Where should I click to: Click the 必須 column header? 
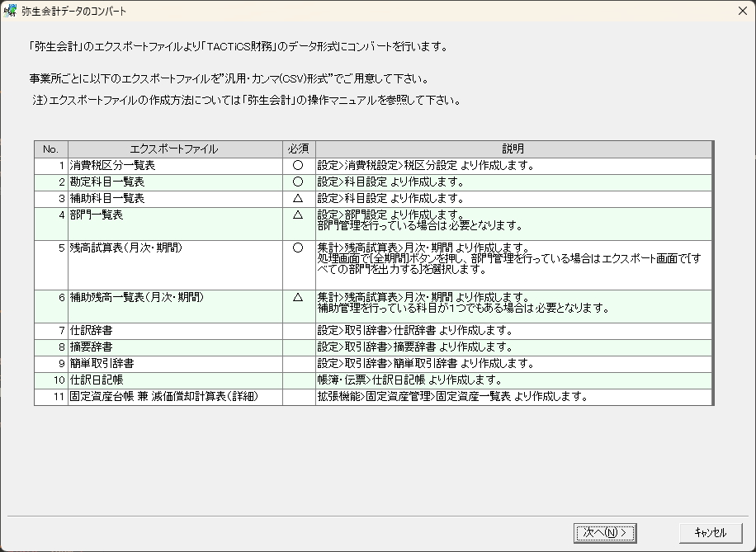[299, 149]
